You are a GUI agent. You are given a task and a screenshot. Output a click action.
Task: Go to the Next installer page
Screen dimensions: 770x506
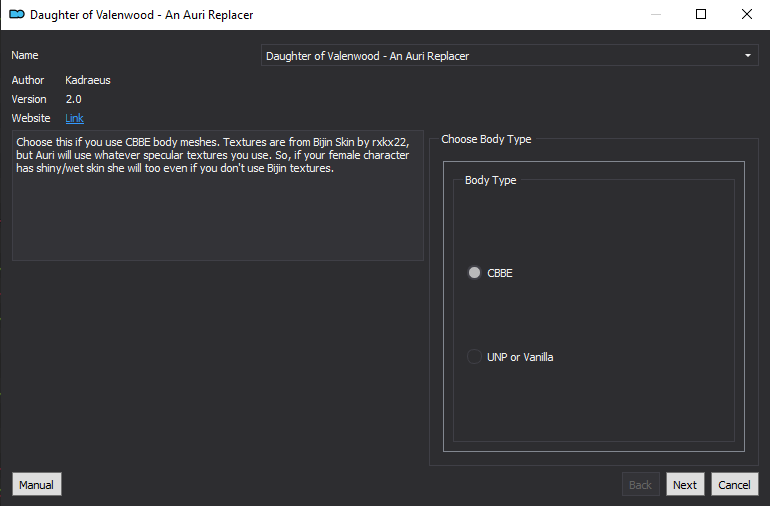tap(685, 484)
